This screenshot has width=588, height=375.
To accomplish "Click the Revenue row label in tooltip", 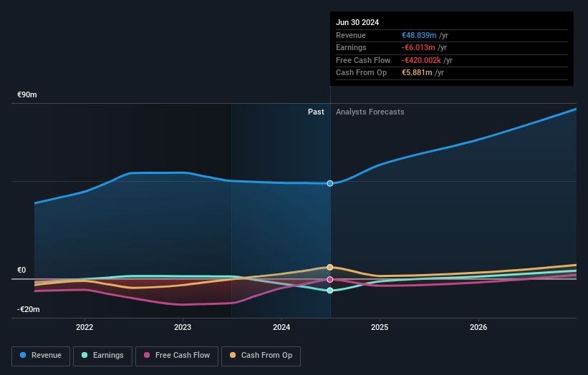I will (351, 35).
